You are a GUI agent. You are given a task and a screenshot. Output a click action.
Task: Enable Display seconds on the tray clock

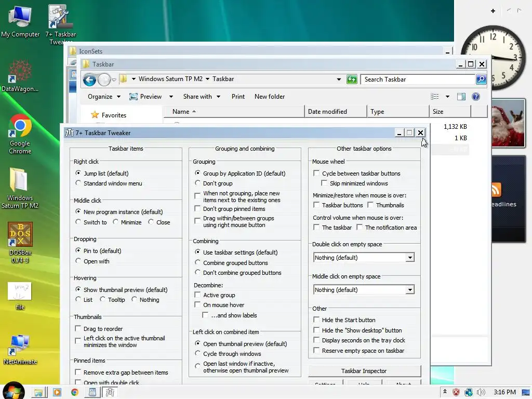pyautogui.click(x=316, y=340)
